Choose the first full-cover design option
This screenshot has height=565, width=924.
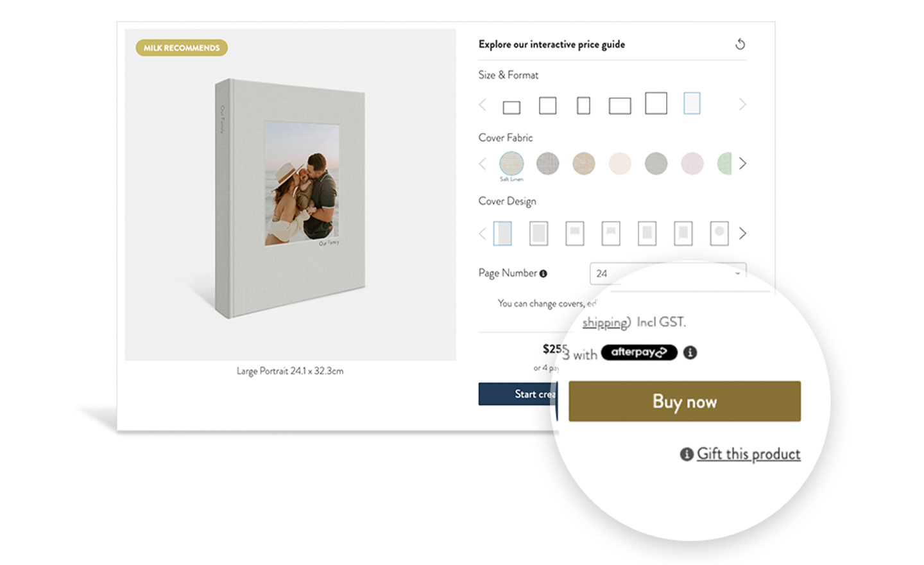[x=502, y=234]
